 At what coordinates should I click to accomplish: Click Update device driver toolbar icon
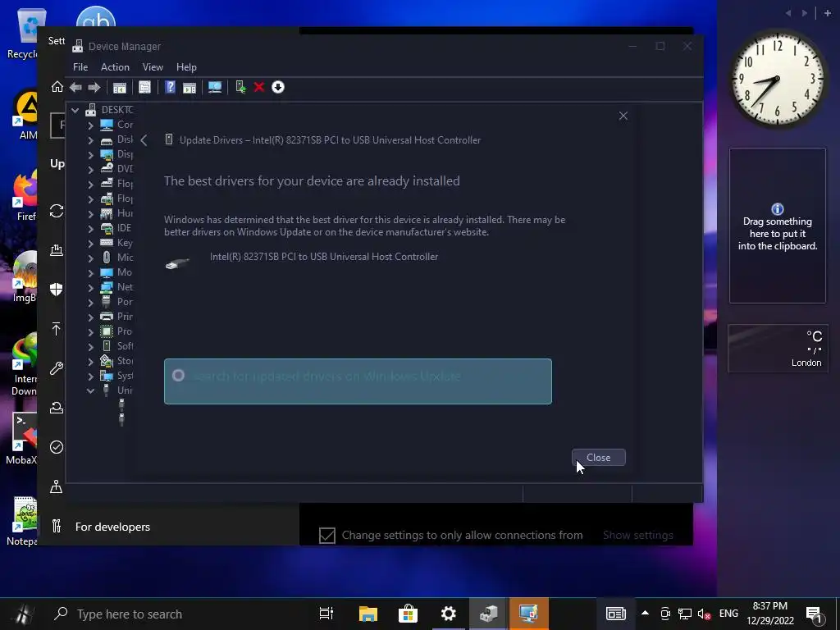tap(240, 87)
